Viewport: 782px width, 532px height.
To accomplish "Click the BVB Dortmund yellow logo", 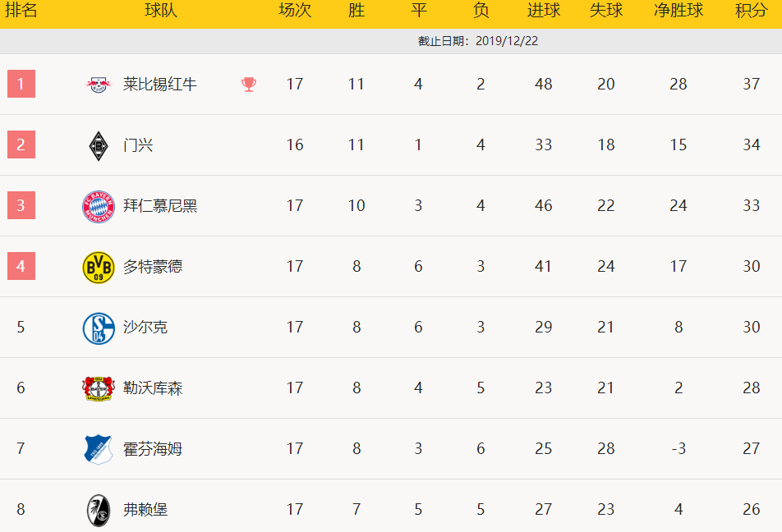I will pyautogui.click(x=99, y=268).
